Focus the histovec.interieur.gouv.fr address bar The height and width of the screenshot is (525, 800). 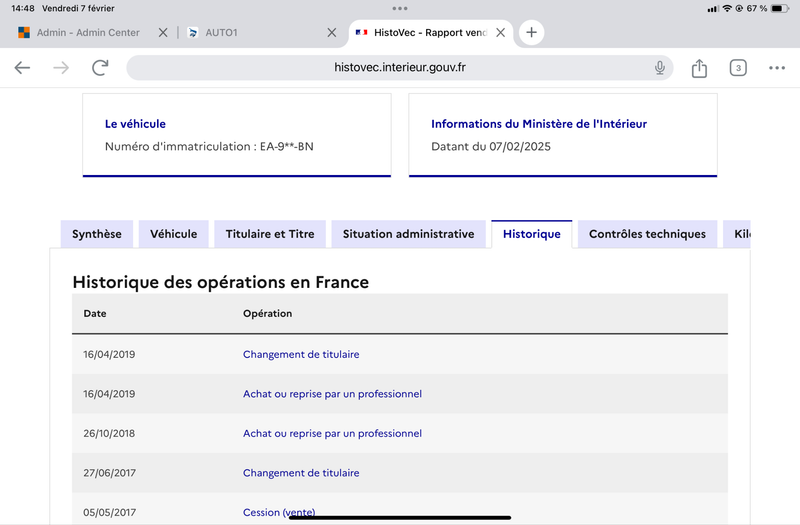click(x=399, y=67)
